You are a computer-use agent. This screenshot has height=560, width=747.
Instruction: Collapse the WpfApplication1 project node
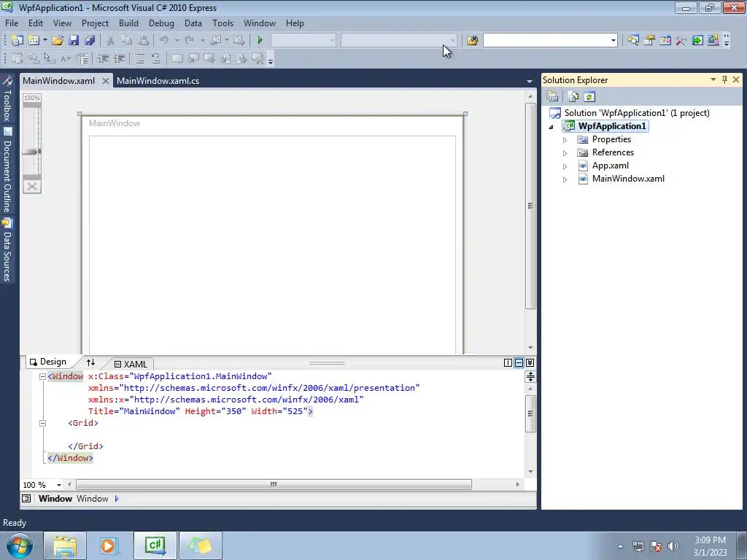(x=551, y=127)
